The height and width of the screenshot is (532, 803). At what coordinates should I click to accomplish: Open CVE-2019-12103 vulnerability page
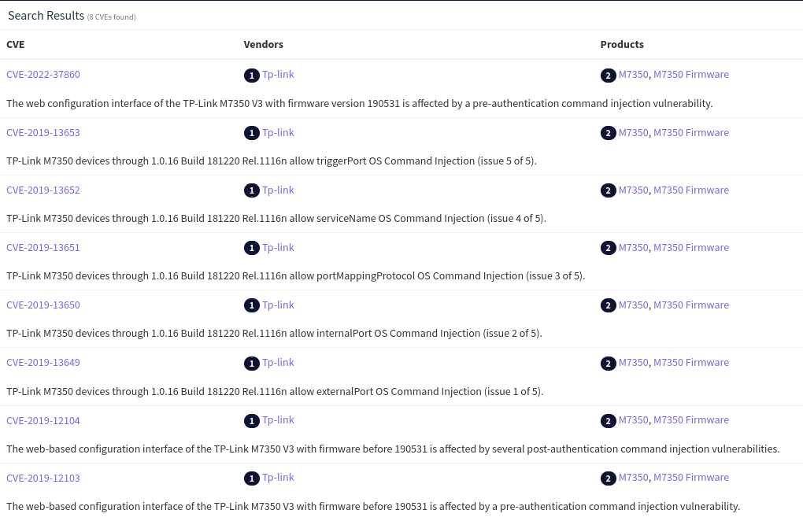(x=43, y=478)
